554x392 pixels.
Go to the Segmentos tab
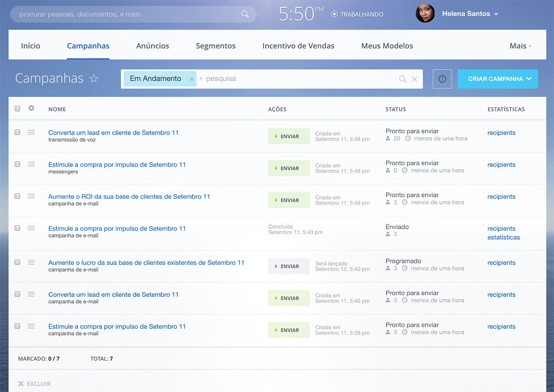tap(216, 46)
